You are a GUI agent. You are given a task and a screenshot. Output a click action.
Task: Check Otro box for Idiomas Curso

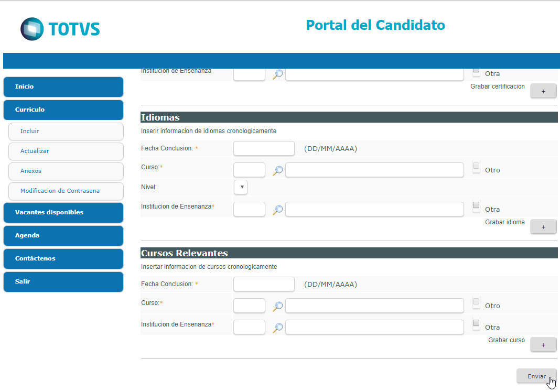point(476,166)
